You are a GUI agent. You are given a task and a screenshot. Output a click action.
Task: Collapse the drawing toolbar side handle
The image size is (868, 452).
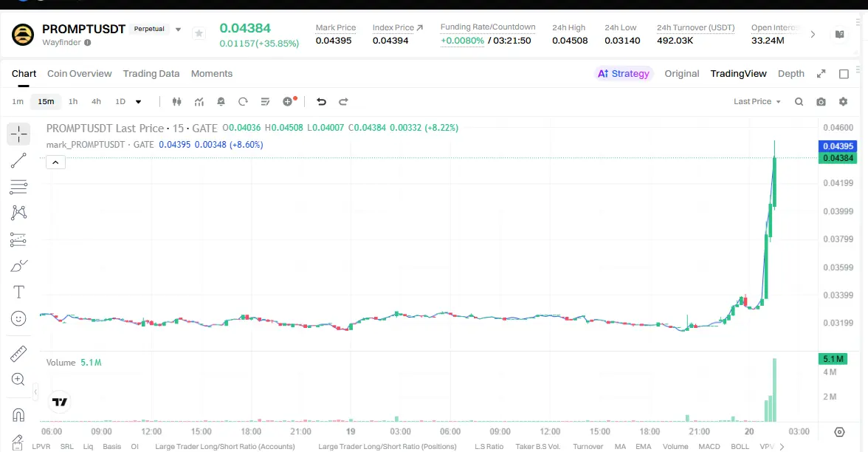[35, 391]
